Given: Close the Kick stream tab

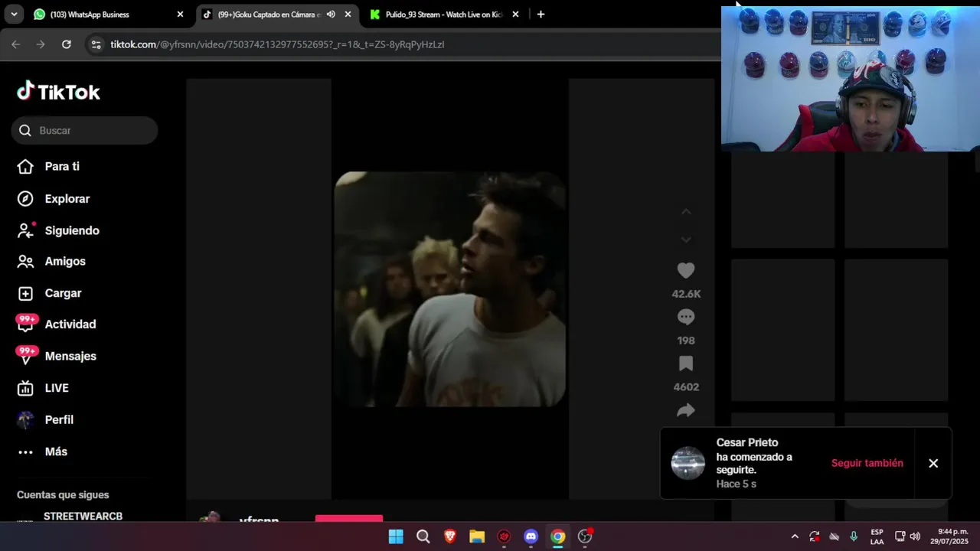Looking at the screenshot, I should pyautogui.click(x=515, y=15).
